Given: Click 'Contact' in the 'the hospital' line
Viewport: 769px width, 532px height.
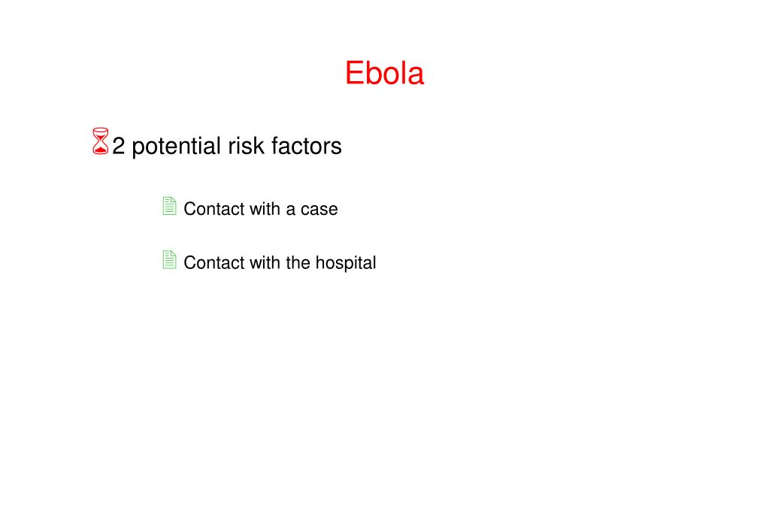Looking at the screenshot, I should [213, 263].
